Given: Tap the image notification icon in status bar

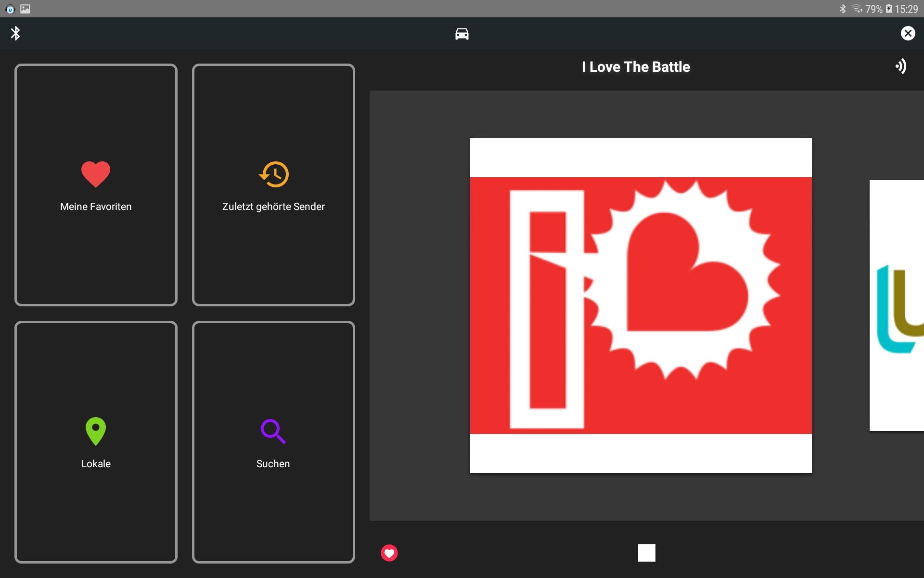Looking at the screenshot, I should tap(25, 9).
